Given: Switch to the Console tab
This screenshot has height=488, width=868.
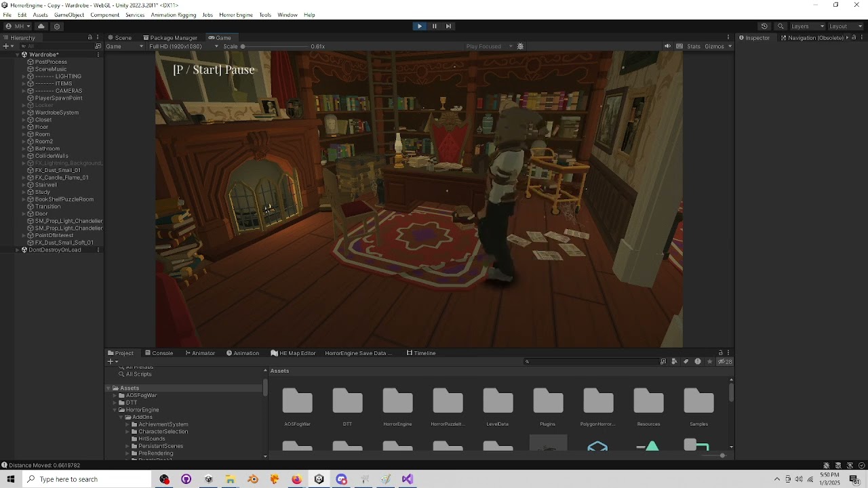Looking at the screenshot, I should pyautogui.click(x=159, y=353).
